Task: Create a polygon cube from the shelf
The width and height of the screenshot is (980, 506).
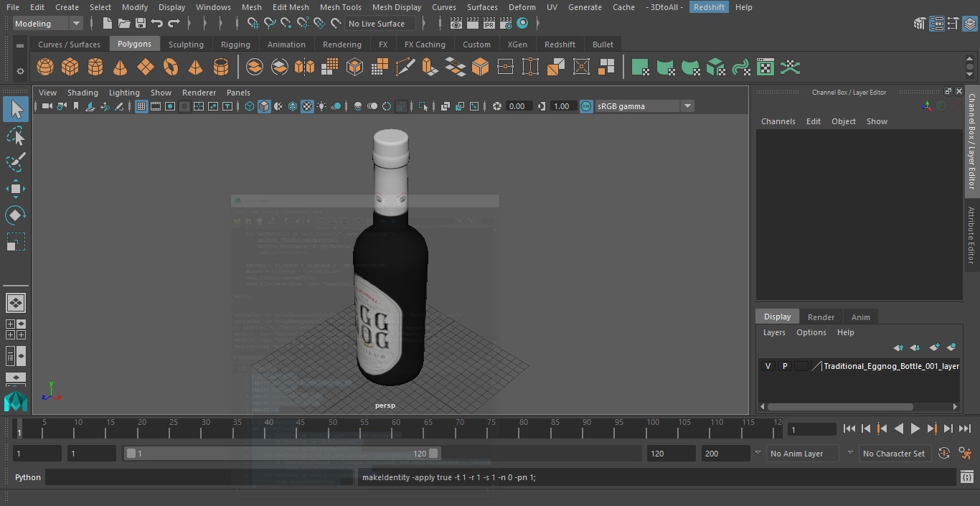Action: point(70,67)
